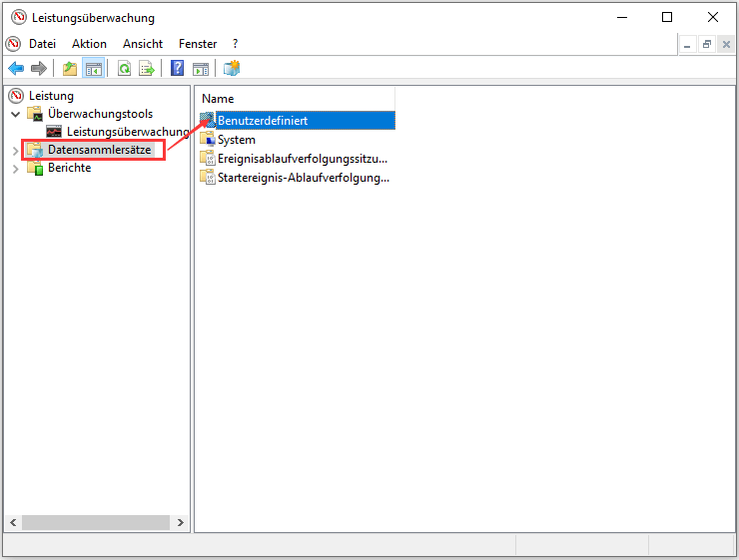Select the System folder in the list

click(236, 140)
